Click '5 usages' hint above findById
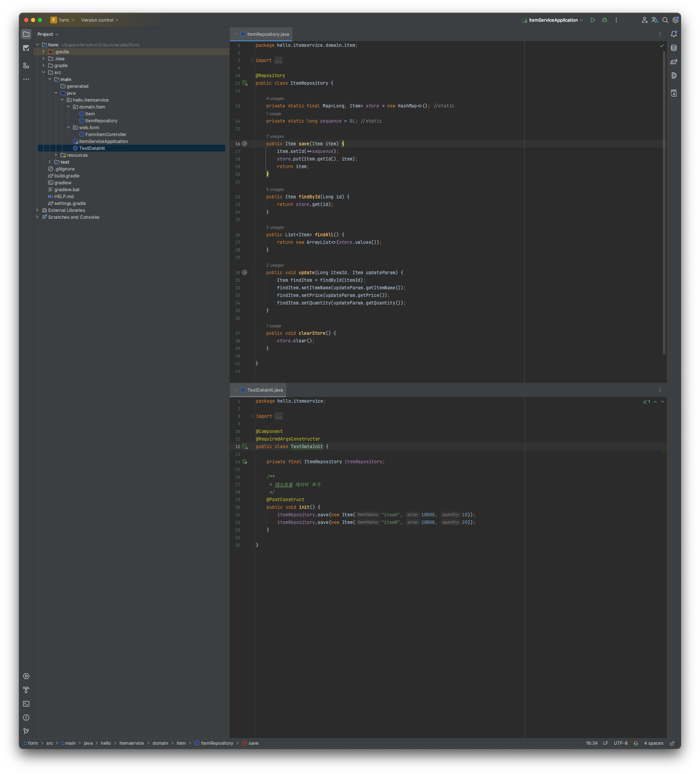Viewport: 700px width, 774px height. [275, 189]
